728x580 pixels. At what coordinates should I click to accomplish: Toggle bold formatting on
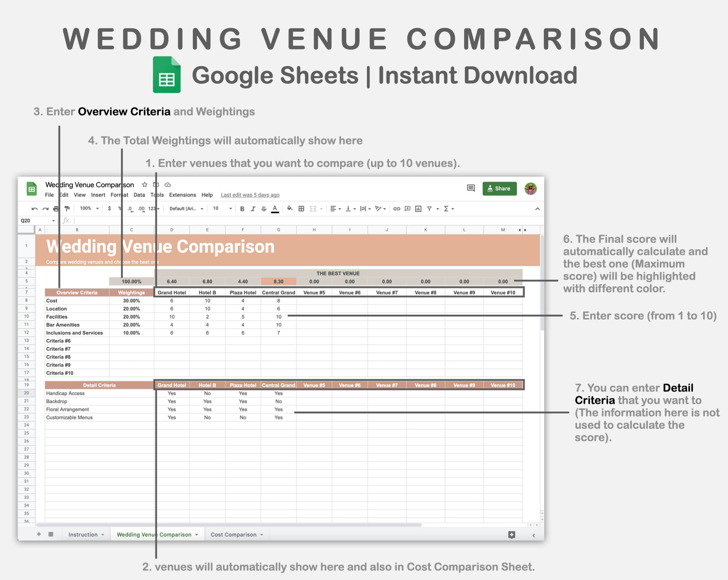[x=242, y=208]
